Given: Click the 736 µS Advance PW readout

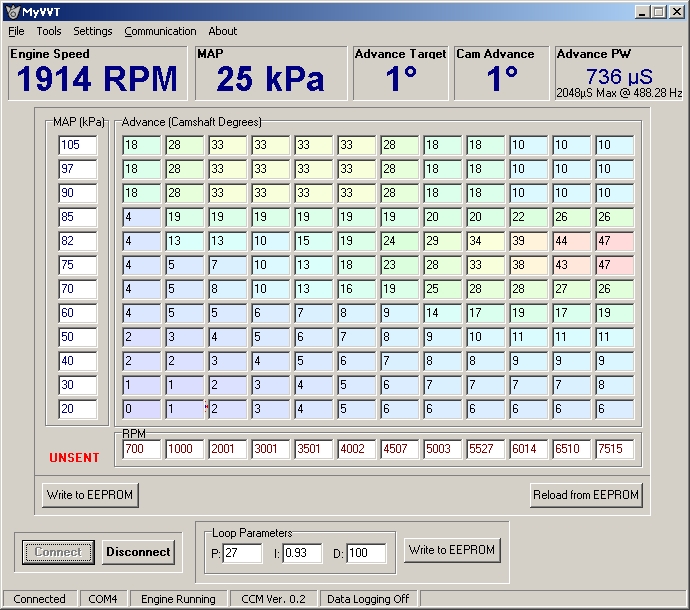Looking at the screenshot, I should pos(619,77).
